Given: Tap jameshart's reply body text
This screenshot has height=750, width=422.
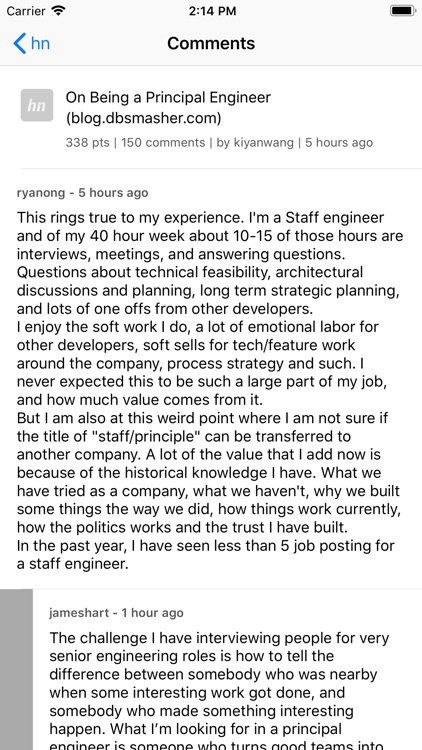Looking at the screenshot, I should 220,690.
